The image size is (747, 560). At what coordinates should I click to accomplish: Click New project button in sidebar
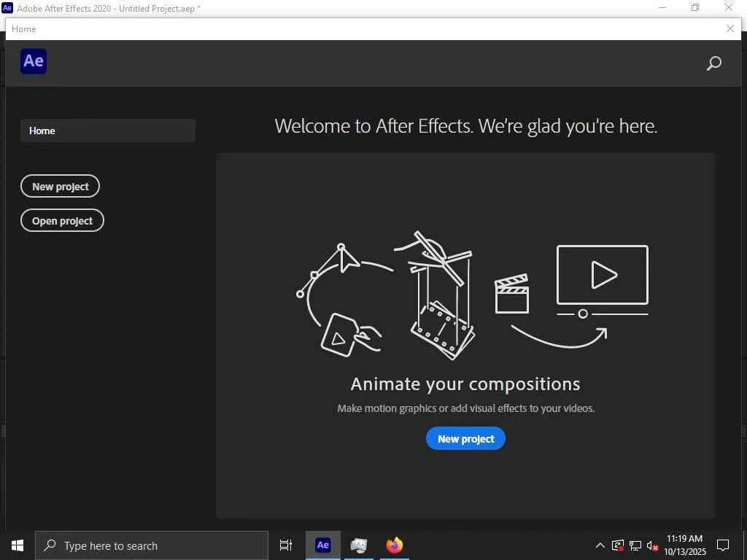point(60,186)
